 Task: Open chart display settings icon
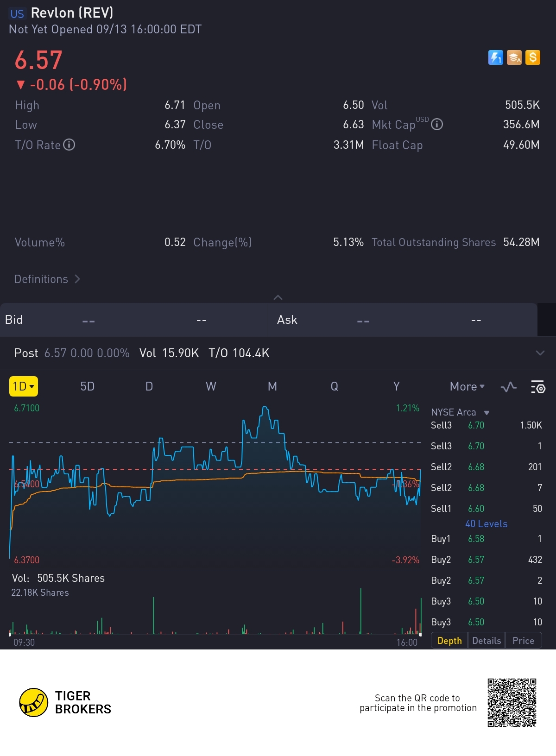(x=538, y=387)
